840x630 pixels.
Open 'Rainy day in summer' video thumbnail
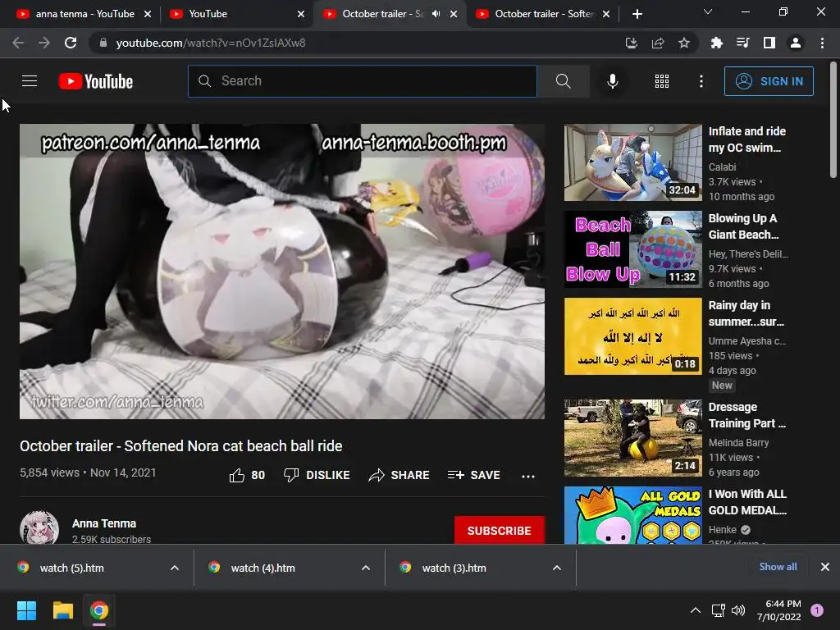[632, 336]
